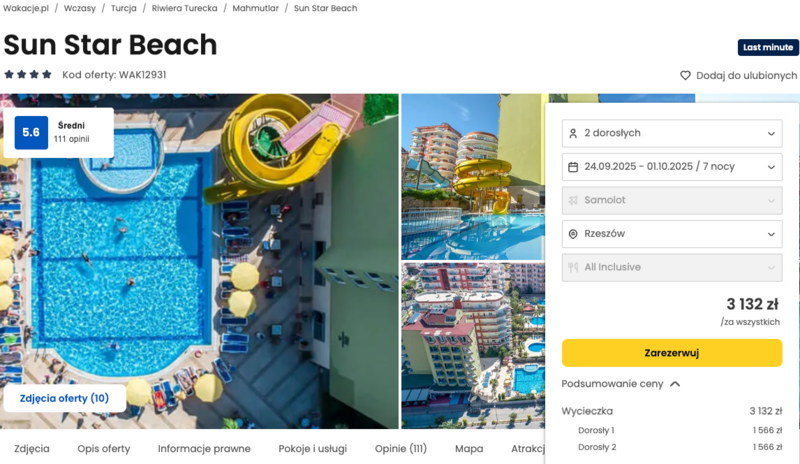This screenshot has width=800, height=464.
Task: Open Zdjęcia oferty (10) gallery button
Action: (64, 398)
